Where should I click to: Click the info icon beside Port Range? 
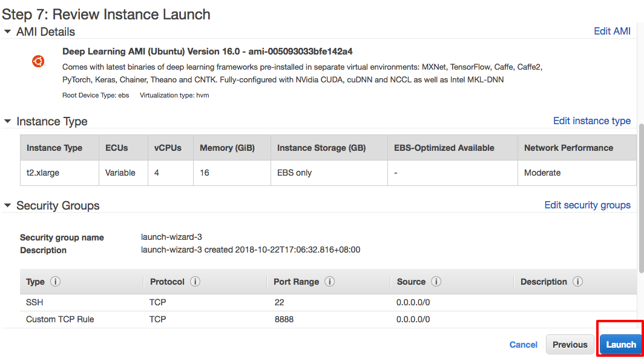[329, 281]
